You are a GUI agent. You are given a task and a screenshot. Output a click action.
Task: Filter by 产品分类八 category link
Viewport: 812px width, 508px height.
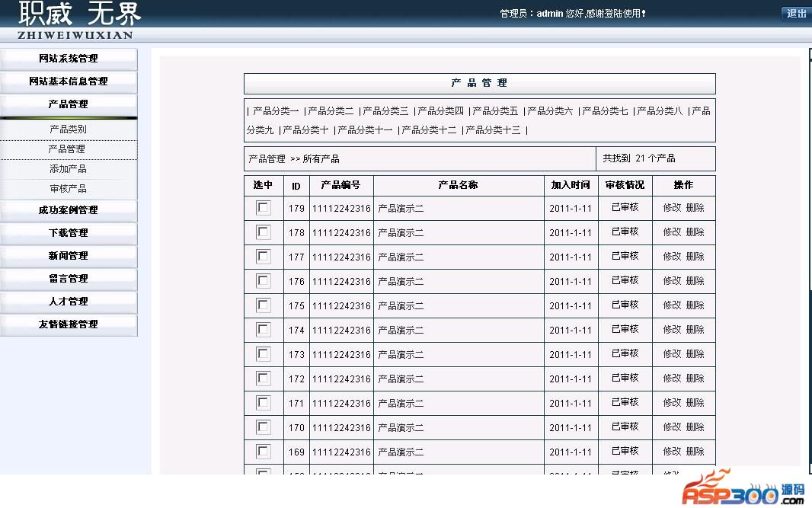(x=660, y=111)
